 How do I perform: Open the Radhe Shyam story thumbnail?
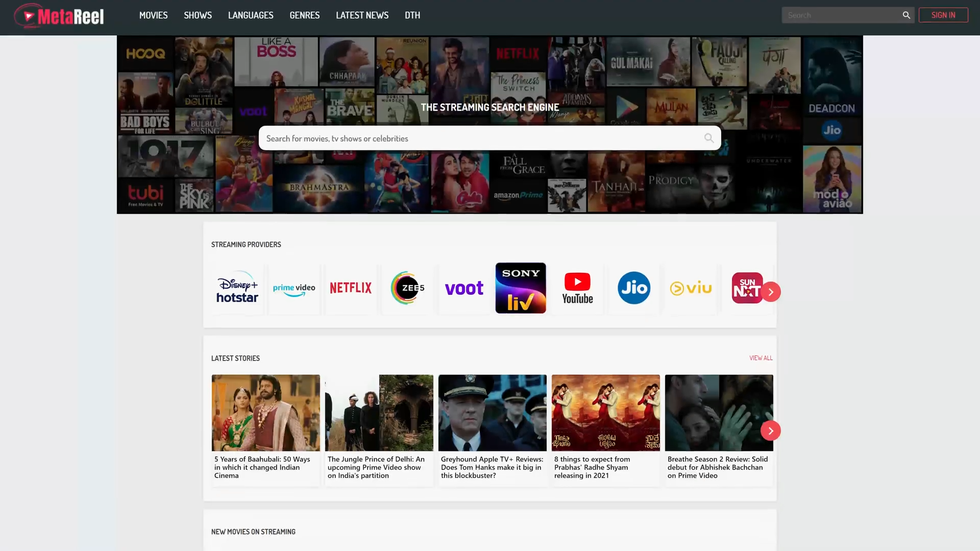point(606,413)
